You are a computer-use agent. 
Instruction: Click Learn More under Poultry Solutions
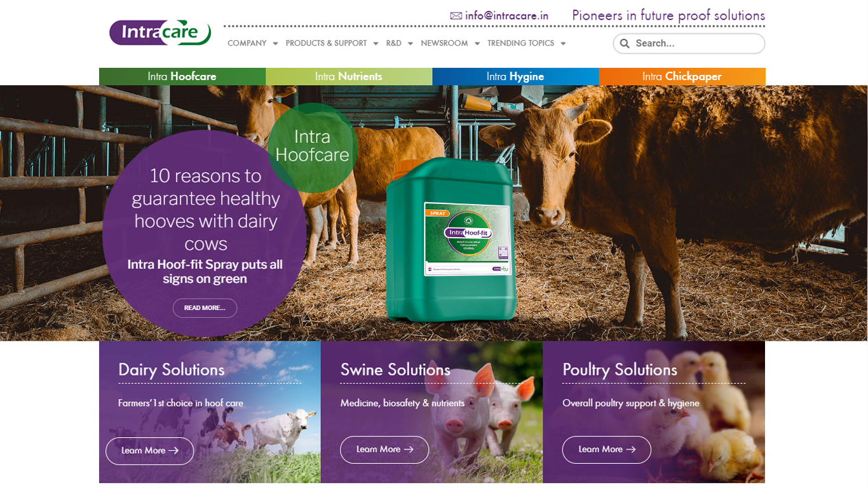[607, 449]
